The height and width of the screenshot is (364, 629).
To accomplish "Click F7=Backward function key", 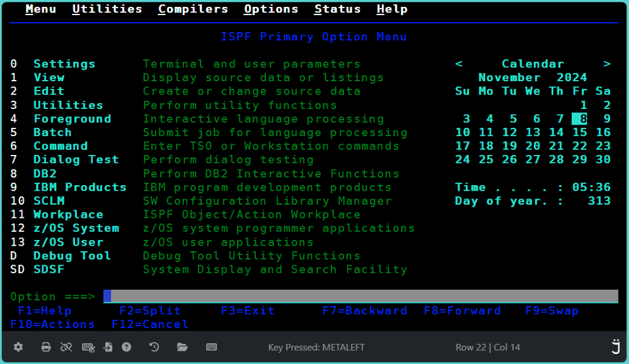I will 365,310.
